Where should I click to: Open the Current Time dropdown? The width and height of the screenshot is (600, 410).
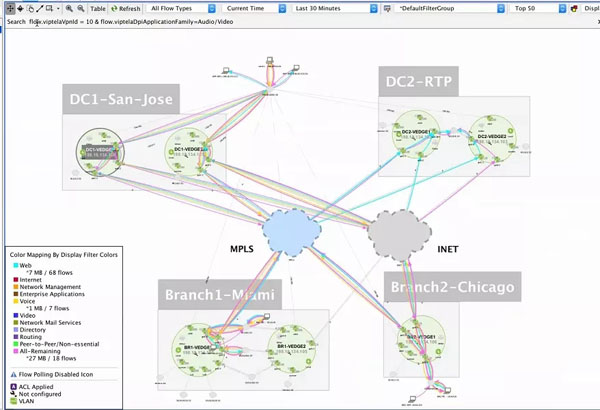pyautogui.click(x=254, y=8)
